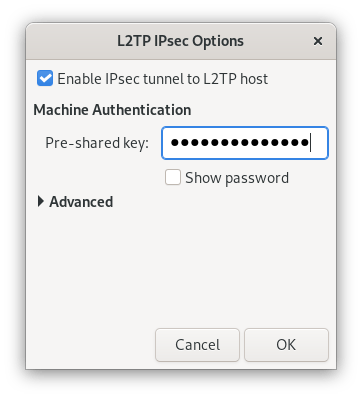Uncheck Enable IPsec tunnel to L2TP host
The image size is (362, 398).
[45, 79]
